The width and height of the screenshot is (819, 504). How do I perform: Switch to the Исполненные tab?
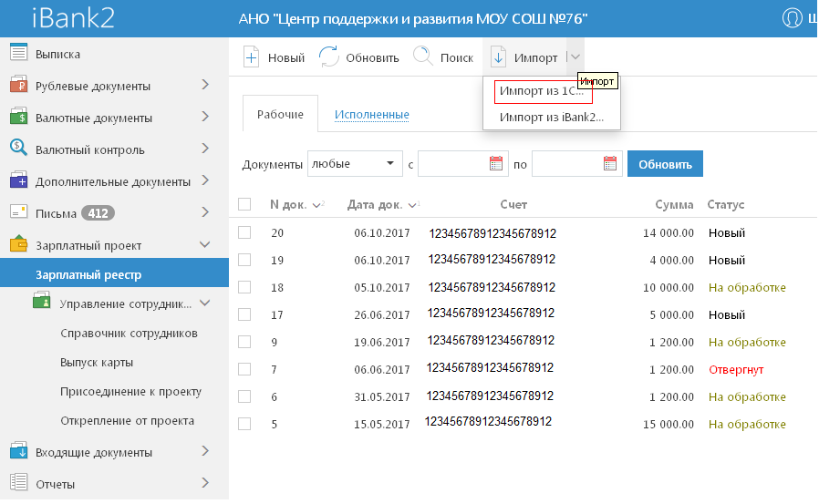[x=371, y=115]
